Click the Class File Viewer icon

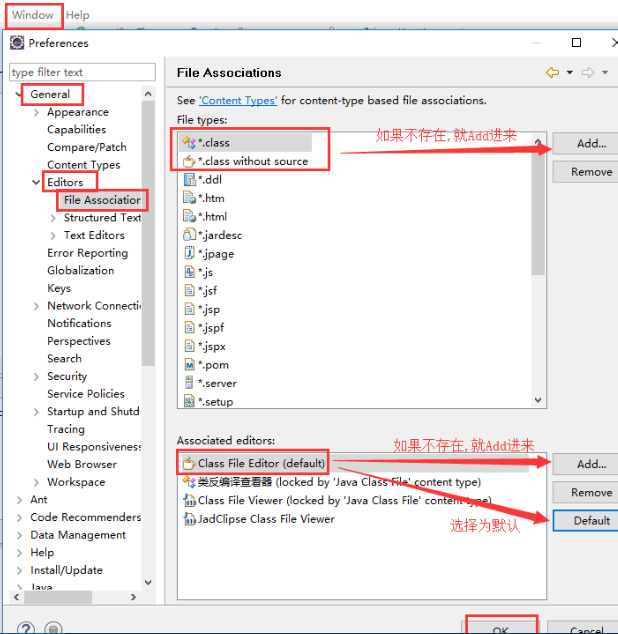point(189,501)
